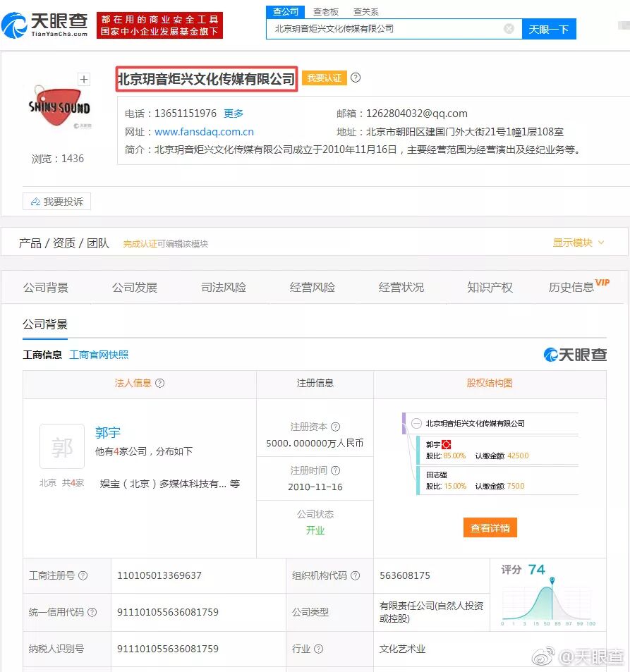Open the 经营风险 navigation tab
The height and width of the screenshot is (672, 630).
313,287
